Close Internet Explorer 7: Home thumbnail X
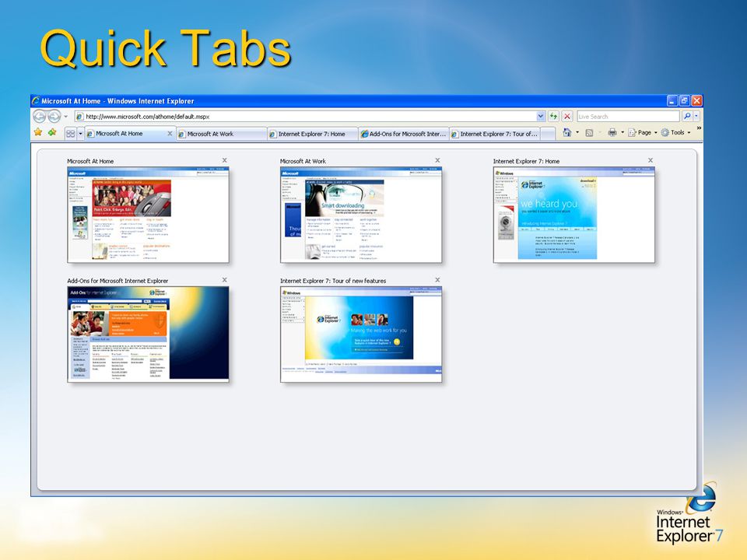This screenshot has height=560, width=747. tap(651, 160)
